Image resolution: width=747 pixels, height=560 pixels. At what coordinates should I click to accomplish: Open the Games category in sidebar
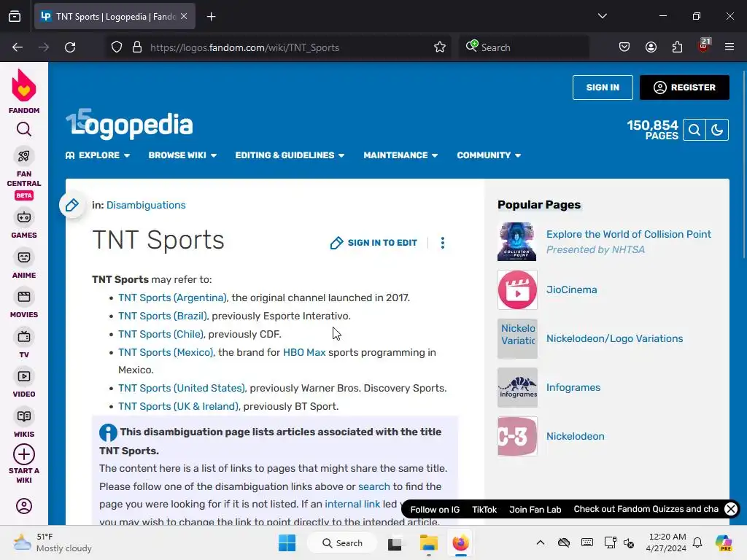coord(24,224)
